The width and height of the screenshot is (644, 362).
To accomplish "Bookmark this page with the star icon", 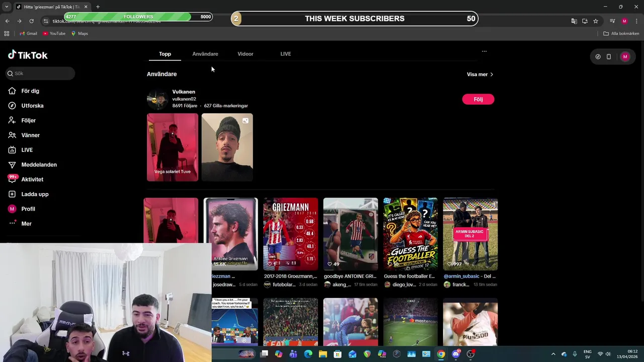I will [x=596, y=21].
